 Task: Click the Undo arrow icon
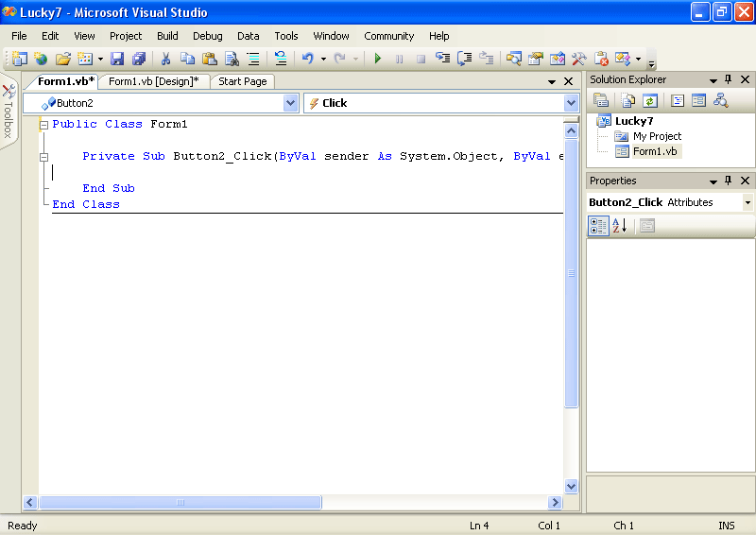pos(307,59)
